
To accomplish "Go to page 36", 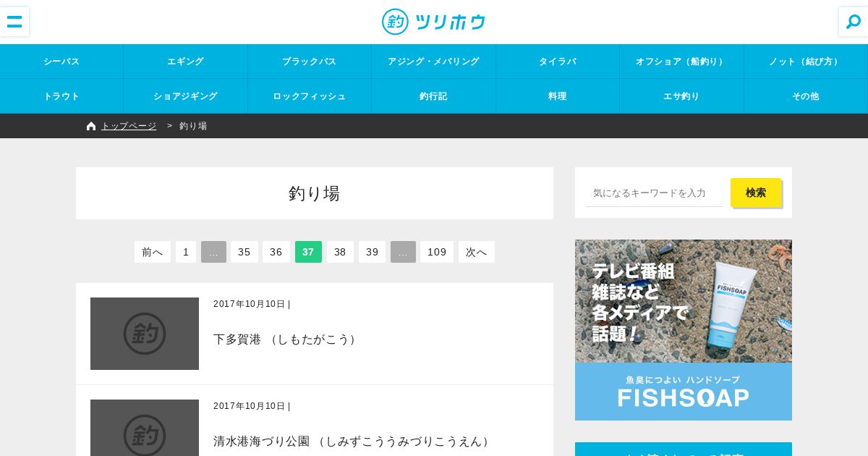I will coord(276,252).
